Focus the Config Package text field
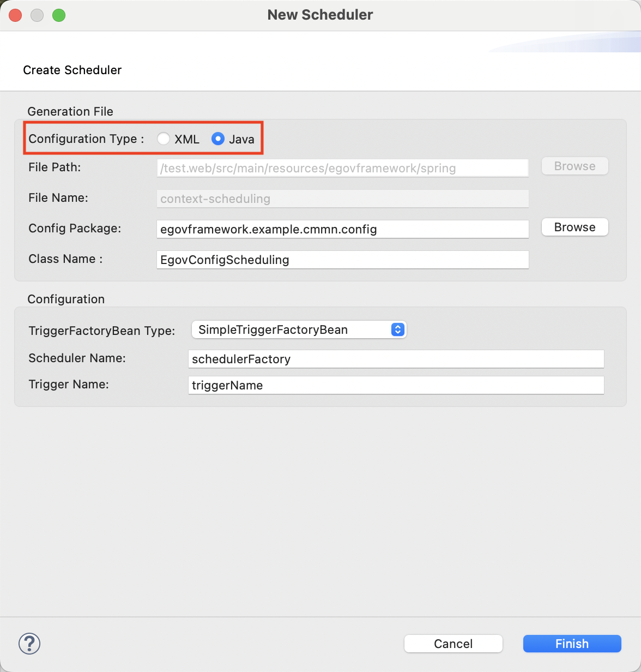The width and height of the screenshot is (641, 672). [342, 229]
